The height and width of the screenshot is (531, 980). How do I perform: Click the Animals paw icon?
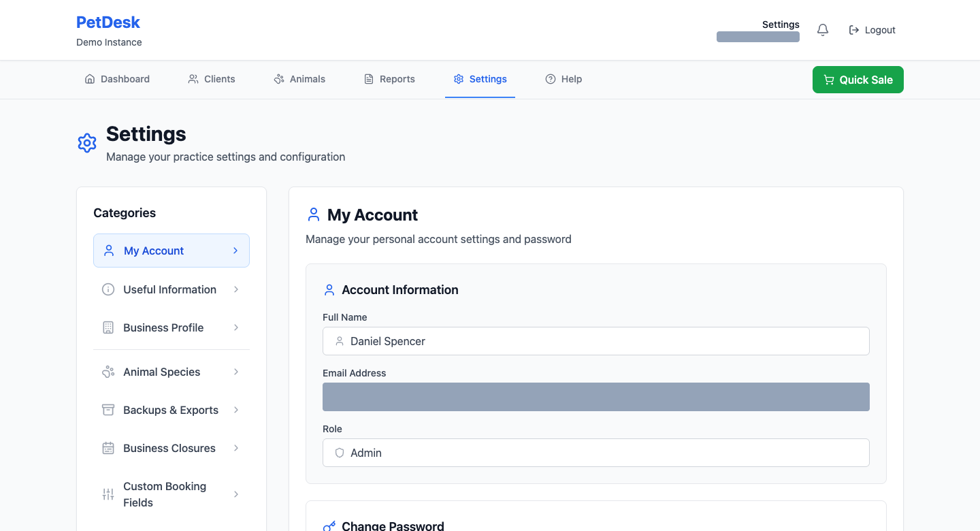(279, 79)
